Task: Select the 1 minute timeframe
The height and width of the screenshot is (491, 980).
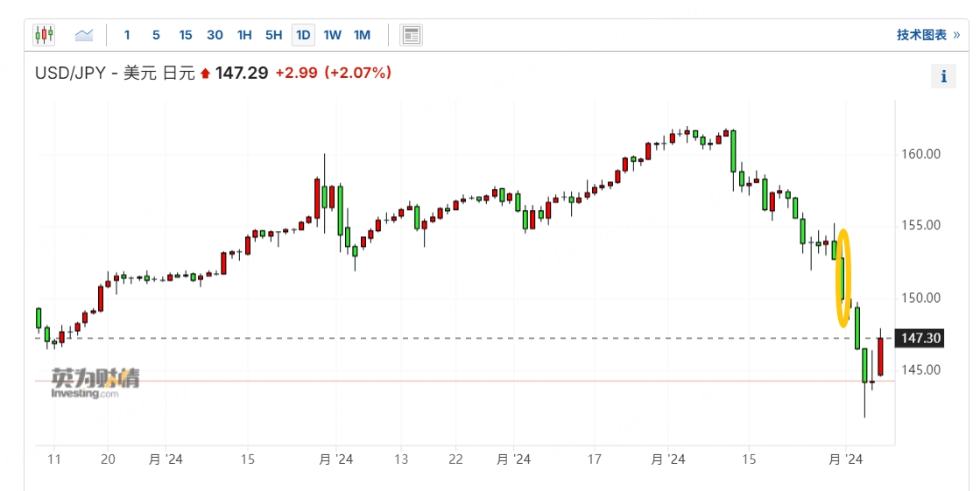Action: pyautogui.click(x=127, y=35)
